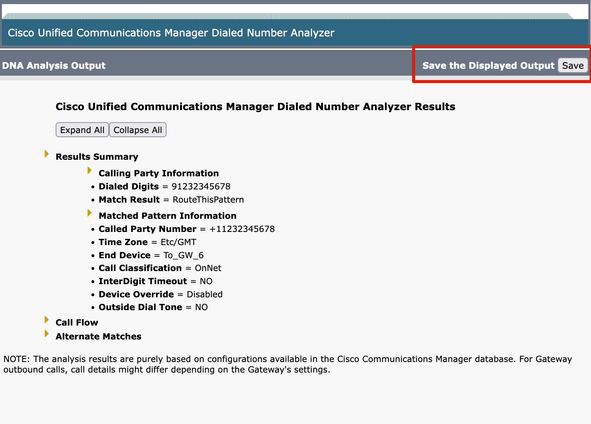
Task: Click the Outside Dial Tone NO value
Action: click(201, 308)
